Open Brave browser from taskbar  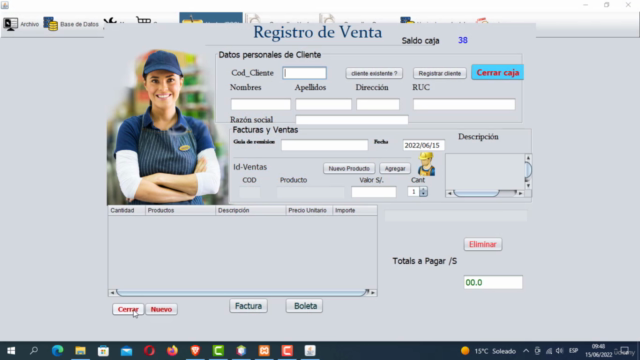tap(195, 351)
